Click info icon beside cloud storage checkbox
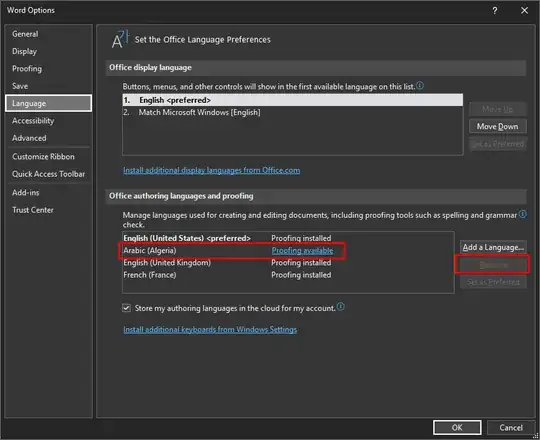Image resolution: width=540 pixels, height=440 pixels. [x=340, y=306]
